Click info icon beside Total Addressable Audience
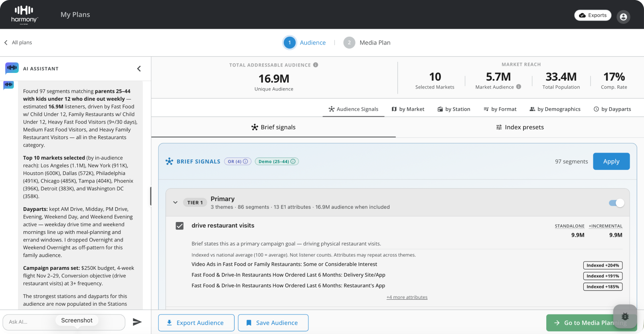This screenshot has height=334, width=644. pos(316,65)
